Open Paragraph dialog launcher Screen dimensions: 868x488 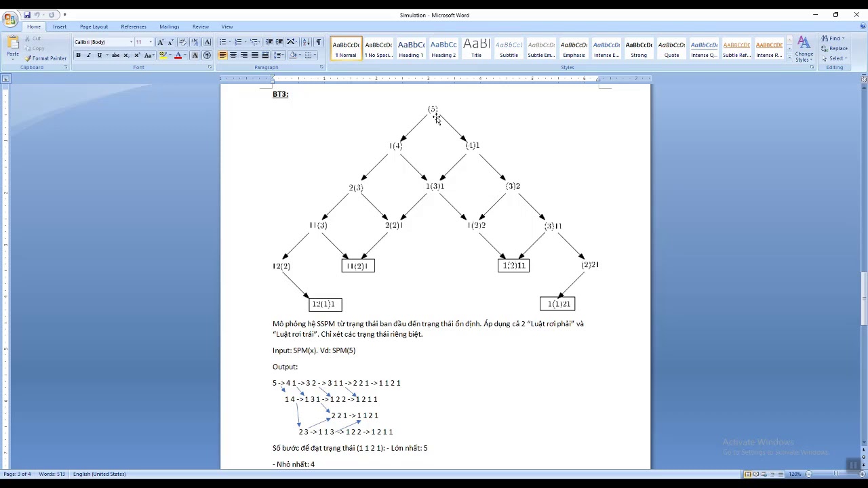click(x=321, y=67)
